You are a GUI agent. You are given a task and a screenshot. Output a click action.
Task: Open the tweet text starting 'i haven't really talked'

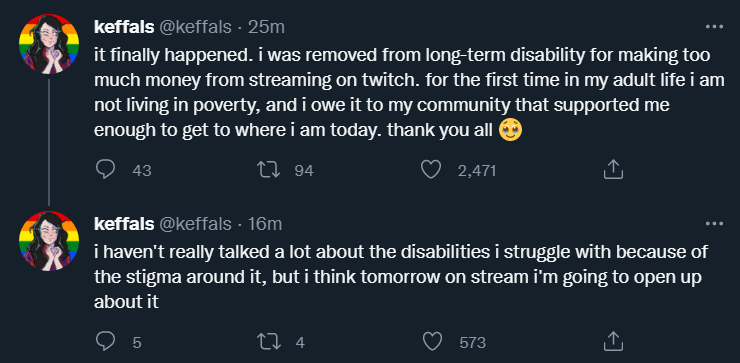tap(401, 277)
